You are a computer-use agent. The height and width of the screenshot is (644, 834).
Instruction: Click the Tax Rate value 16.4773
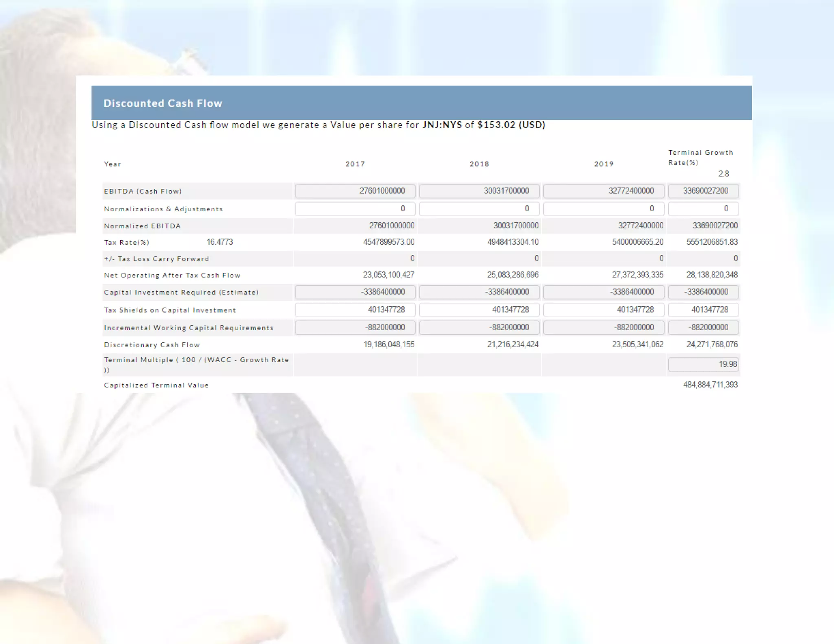tap(219, 242)
